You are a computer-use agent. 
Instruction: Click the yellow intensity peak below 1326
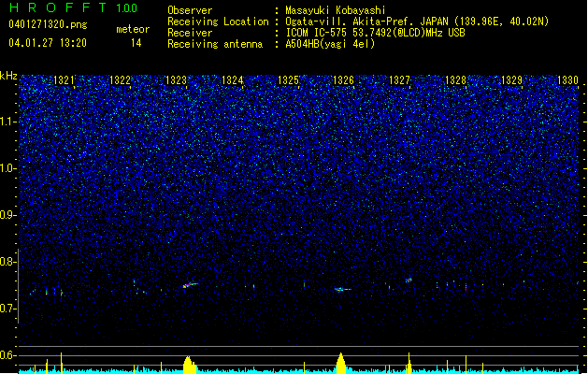coord(340,364)
